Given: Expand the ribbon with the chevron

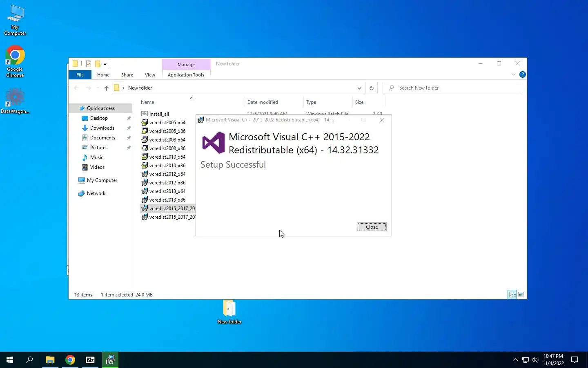Looking at the screenshot, I should point(513,74).
